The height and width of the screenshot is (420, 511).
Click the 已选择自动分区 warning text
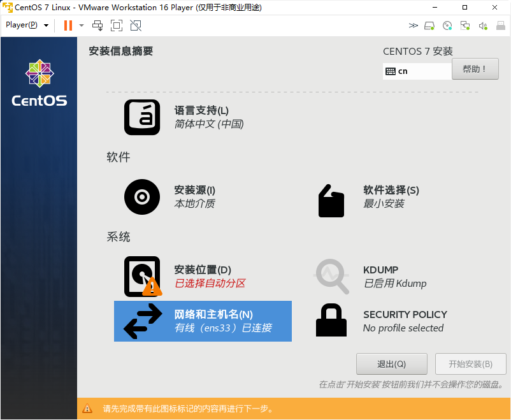coord(210,284)
